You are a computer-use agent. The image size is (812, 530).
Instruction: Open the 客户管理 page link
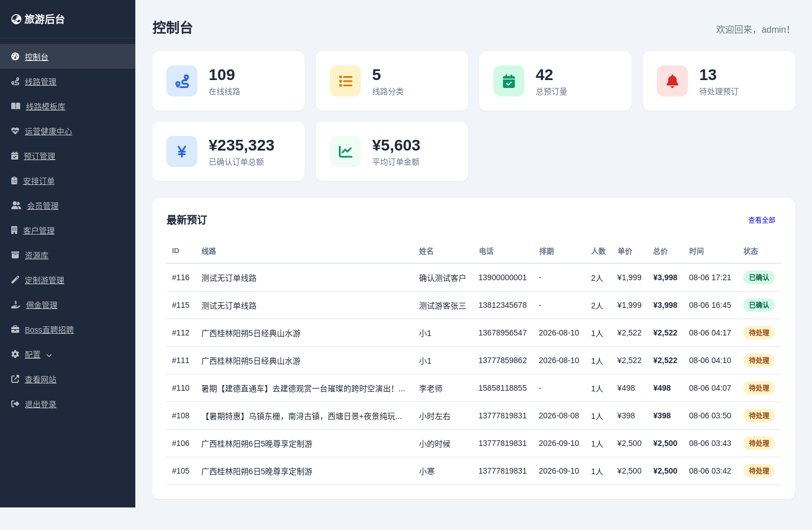[68, 230]
